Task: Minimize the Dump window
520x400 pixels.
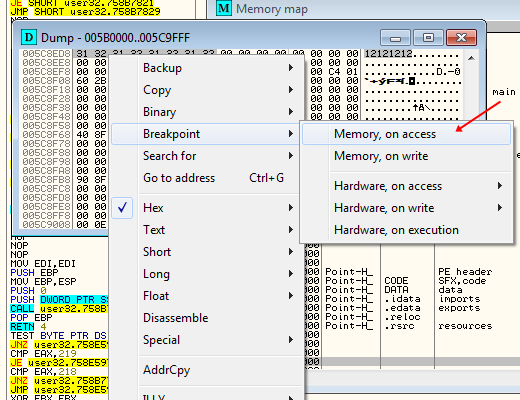Action: click(x=395, y=37)
